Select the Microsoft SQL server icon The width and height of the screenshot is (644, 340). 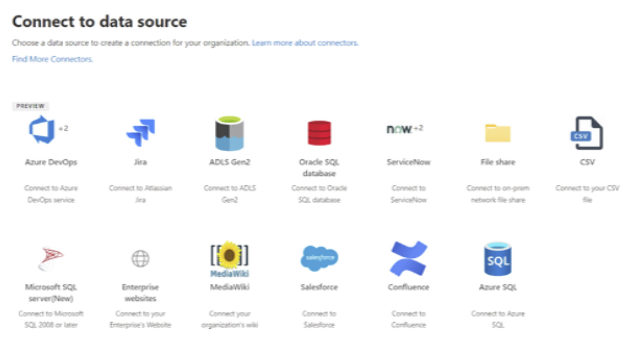point(51,259)
